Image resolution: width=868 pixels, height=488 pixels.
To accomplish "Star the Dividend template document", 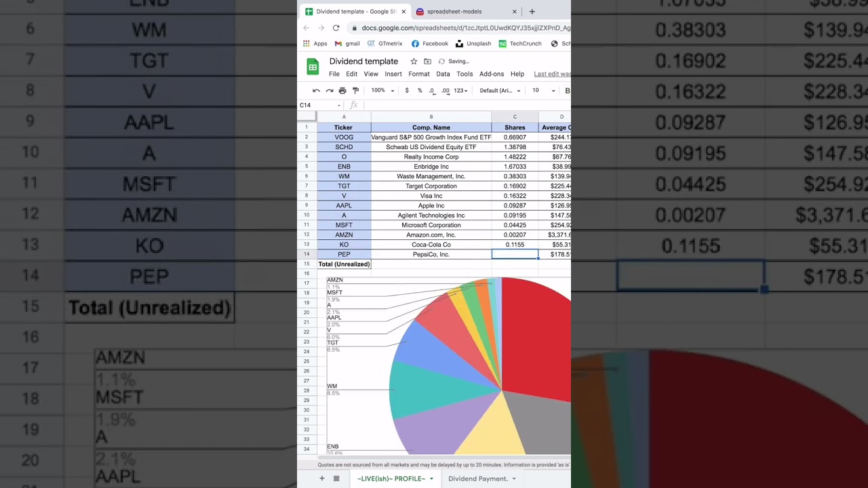I will [414, 61].
